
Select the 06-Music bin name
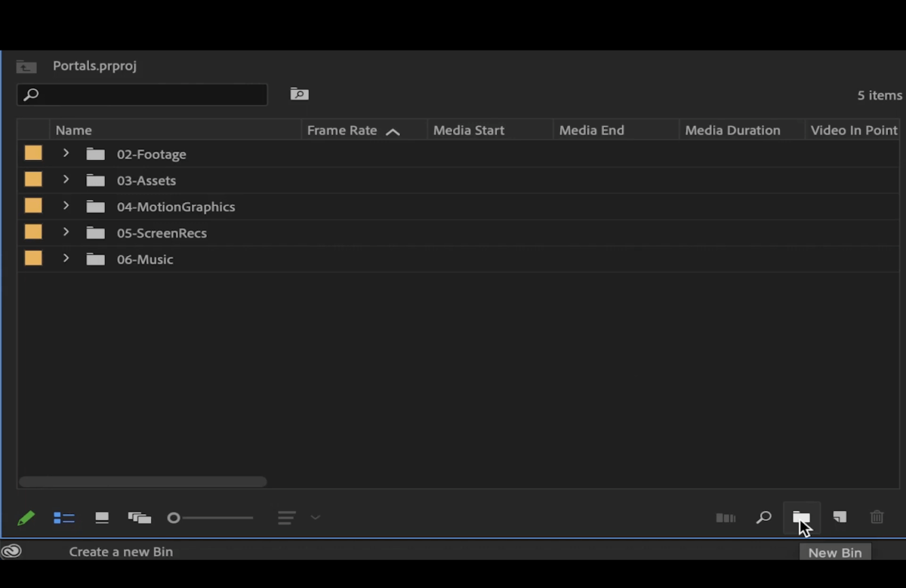tap(145, 260)
